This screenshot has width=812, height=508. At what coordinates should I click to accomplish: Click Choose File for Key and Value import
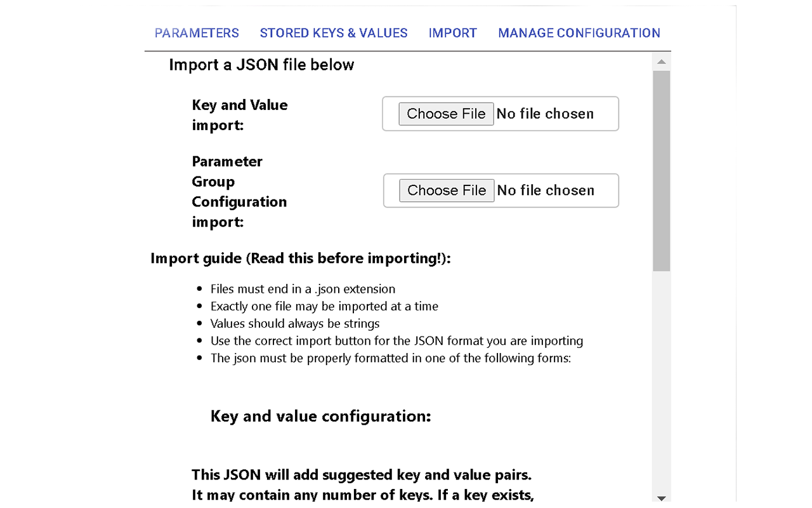[x=446, y=114]
